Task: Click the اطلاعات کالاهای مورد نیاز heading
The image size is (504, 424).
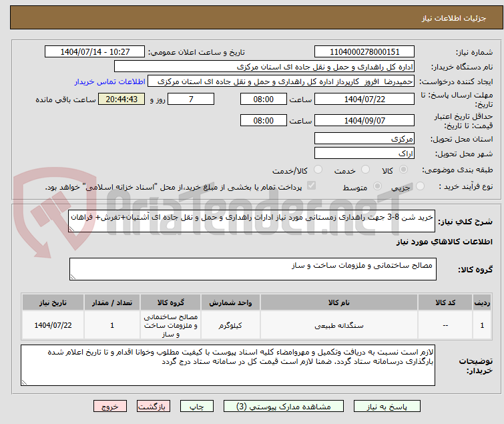Action: point(444,242)
